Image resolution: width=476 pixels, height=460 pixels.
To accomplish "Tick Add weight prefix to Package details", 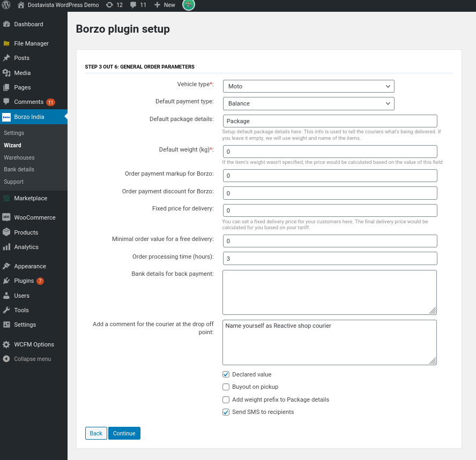I will [x=226, y=399].
